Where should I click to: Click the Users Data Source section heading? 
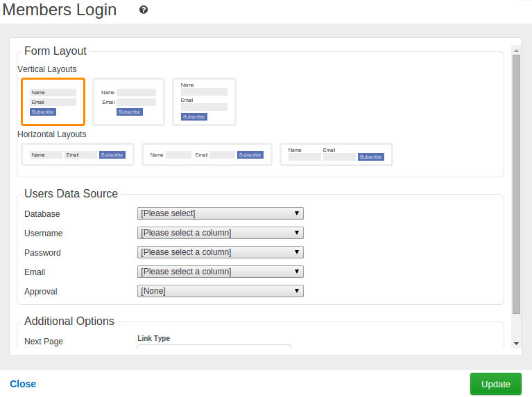71,194
